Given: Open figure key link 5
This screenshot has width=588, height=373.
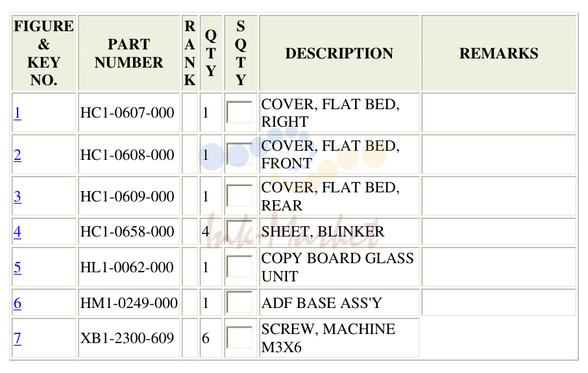Looking at the screenshot, I should (18, 268).
